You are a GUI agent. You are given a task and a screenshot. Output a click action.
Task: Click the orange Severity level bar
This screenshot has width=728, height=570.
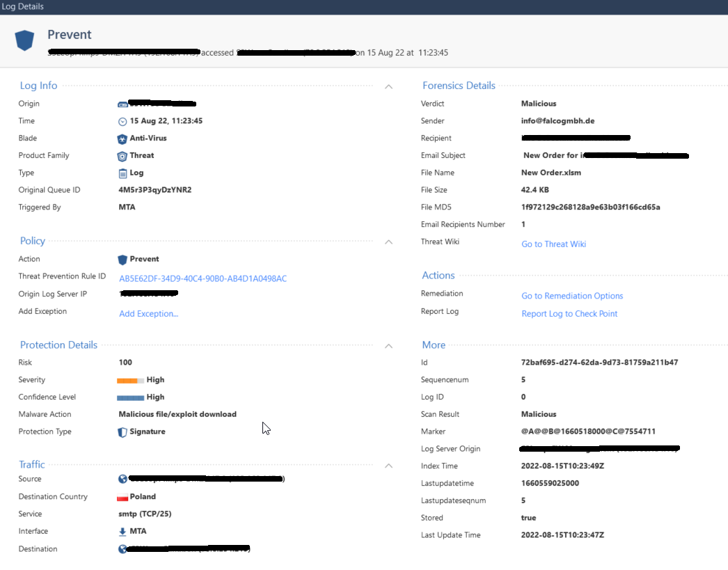coord(130,381)
